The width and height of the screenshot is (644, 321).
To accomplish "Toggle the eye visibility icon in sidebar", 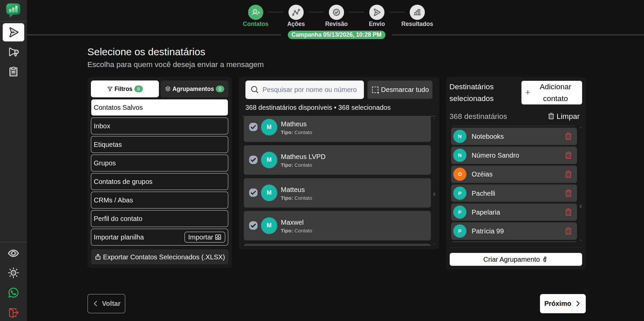I will coord(13,253).
